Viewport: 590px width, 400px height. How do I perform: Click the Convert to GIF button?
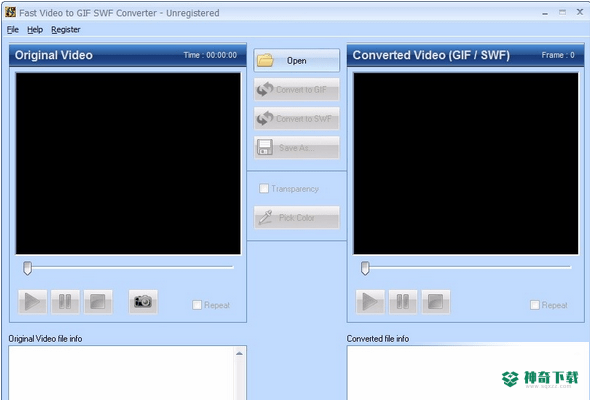click(297, 89)
